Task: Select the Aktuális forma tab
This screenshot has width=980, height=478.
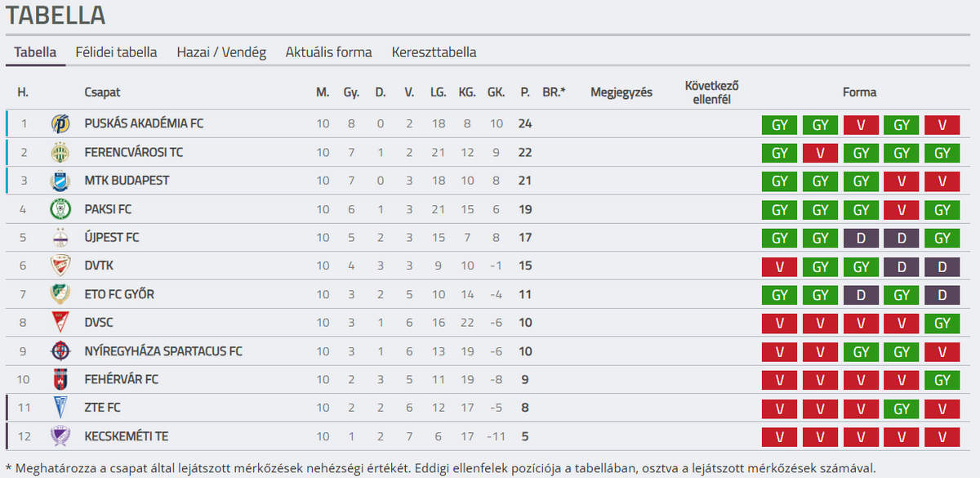Action: (x=328, y=52)
